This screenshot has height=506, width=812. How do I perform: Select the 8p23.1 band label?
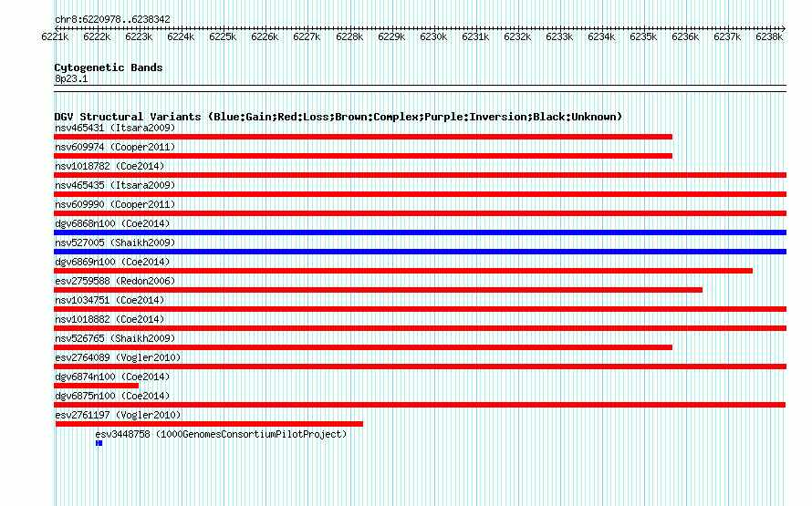(x=71, y=78)
